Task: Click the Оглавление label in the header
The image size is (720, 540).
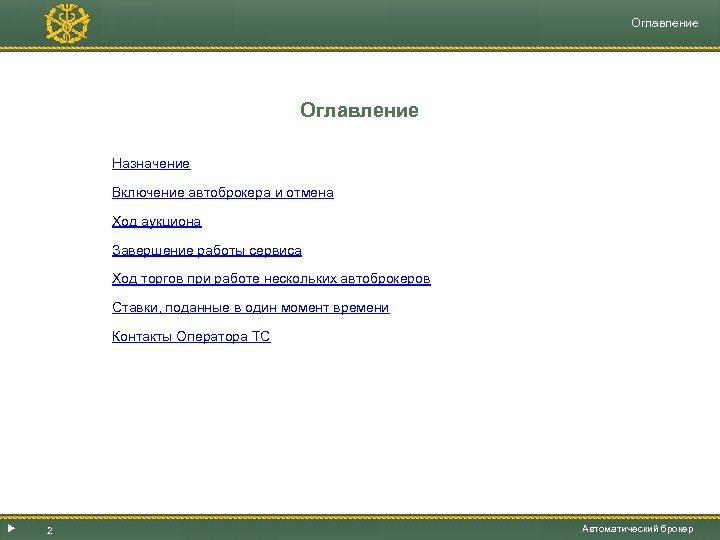Action: [x=664, y=23]
